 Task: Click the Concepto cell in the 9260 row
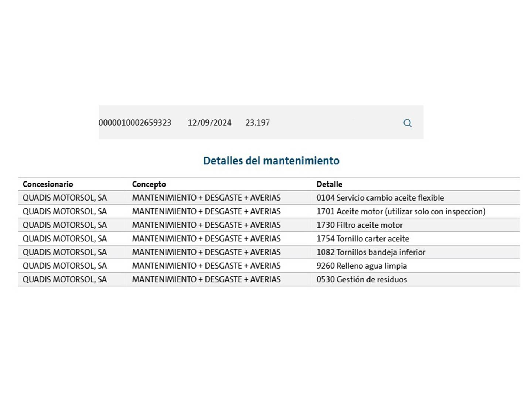point(206,266)
